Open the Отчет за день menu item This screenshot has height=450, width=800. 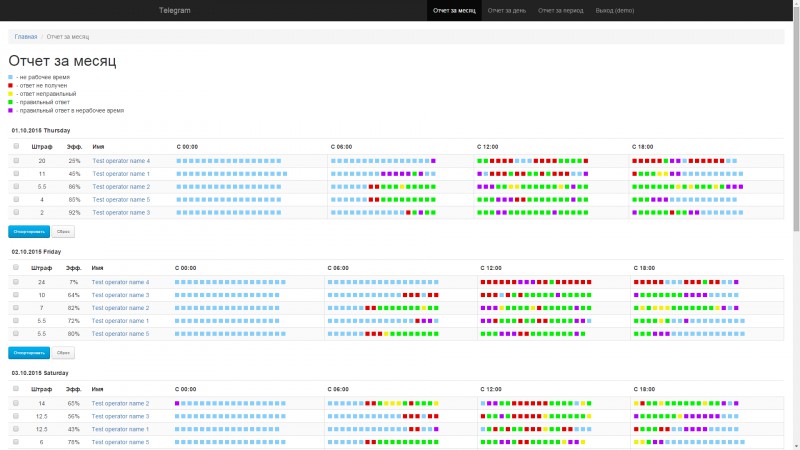pyautogui.click(x=507, y=11)
